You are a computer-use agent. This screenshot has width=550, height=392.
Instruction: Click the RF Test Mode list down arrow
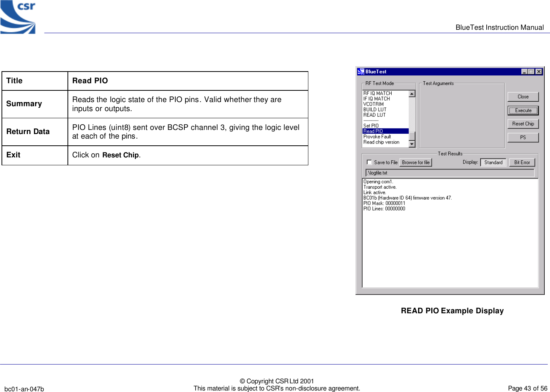pyautogui.click(x=412, y=144)
